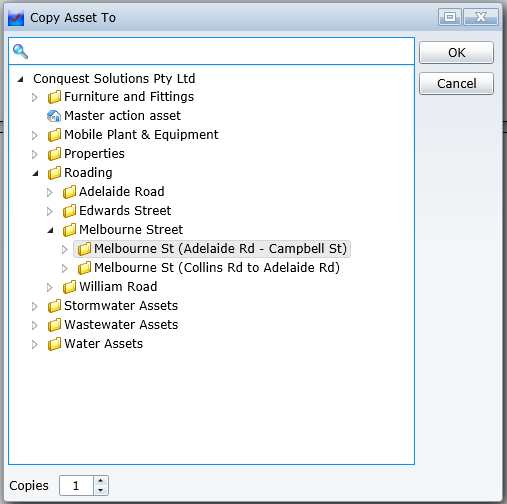This screenshot has height=504, width=507.
Task: Click the Cancel button
Action: (x=456, y=83)
